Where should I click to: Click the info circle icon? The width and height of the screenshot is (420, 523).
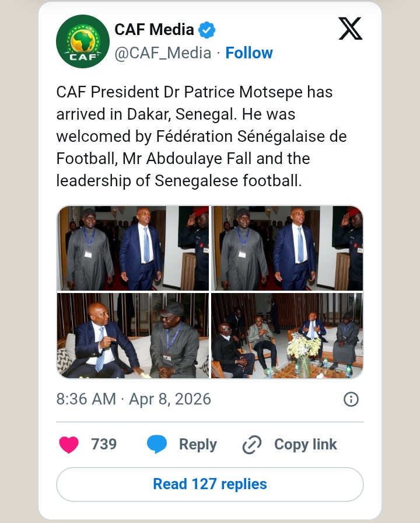coord(351,399)
